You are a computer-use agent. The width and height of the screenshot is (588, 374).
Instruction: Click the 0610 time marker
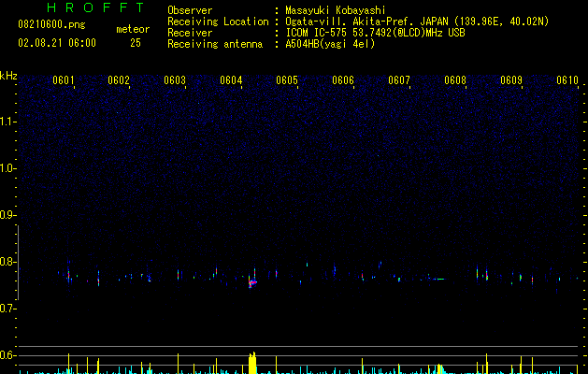[x=567, y=80]
